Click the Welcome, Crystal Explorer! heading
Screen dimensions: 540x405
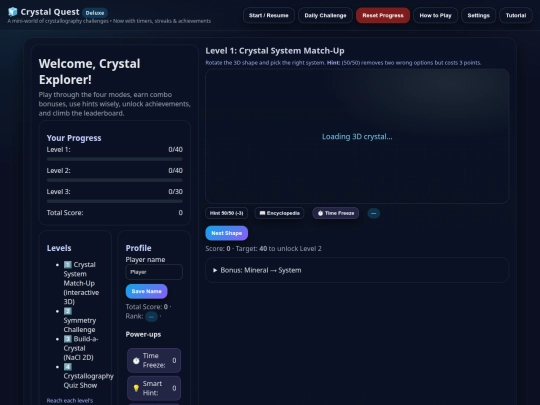90,72
